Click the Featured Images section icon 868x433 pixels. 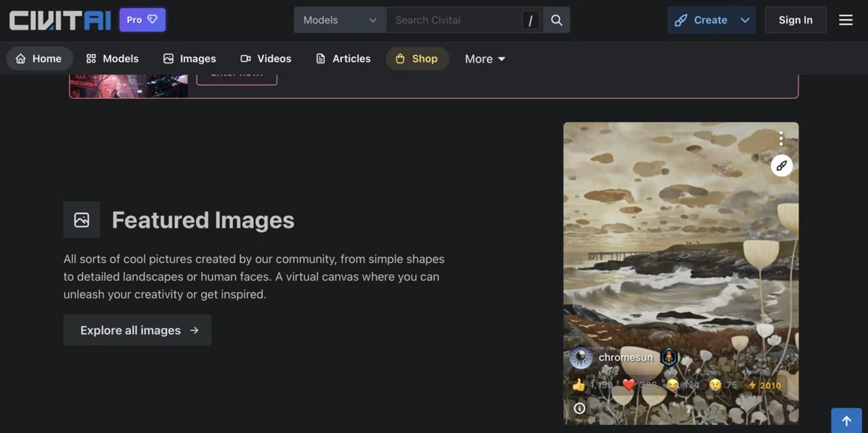click(x=82, y=220)
